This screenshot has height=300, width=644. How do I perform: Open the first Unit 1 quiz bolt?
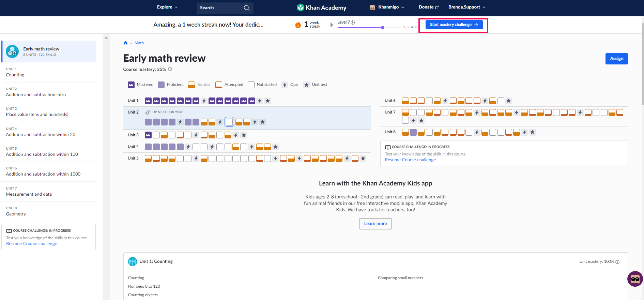point(204,101)
